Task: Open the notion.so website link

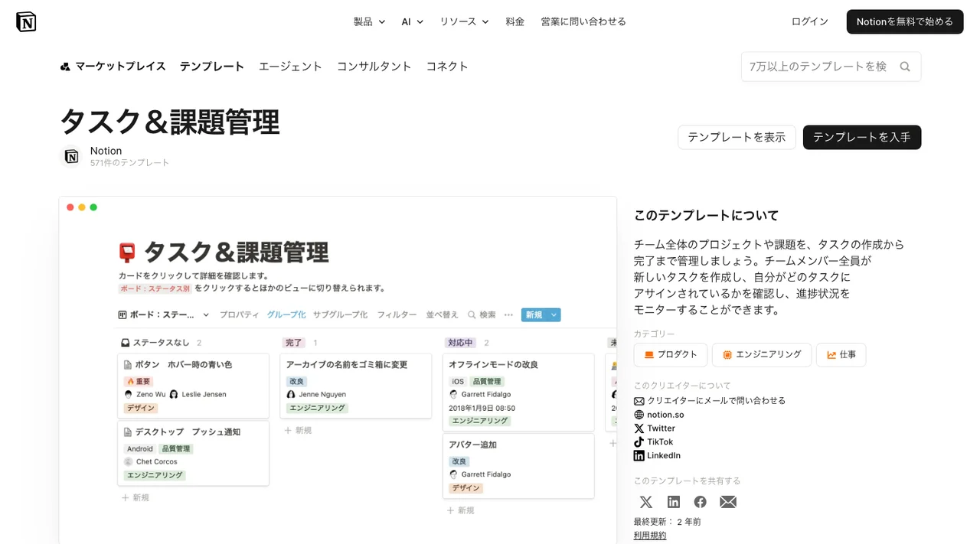Action: coord(659,415)
